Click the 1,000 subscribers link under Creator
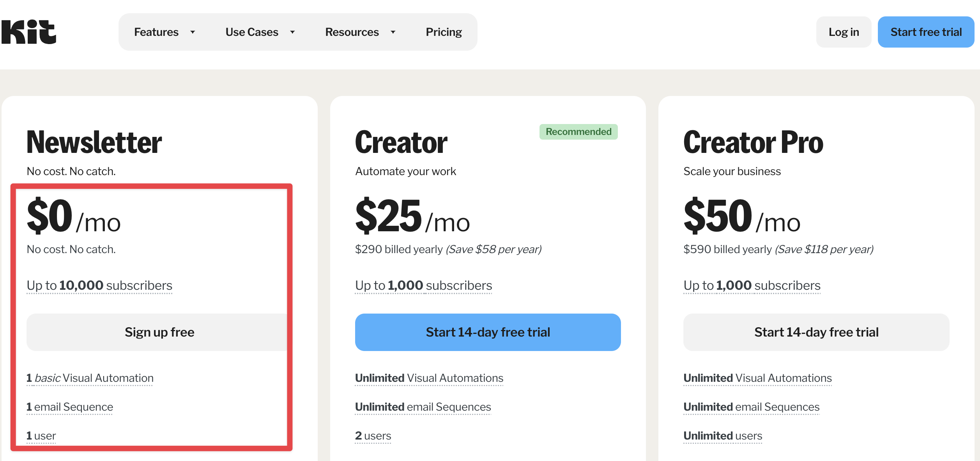The image size is (980, 461). tap(423, 285)
